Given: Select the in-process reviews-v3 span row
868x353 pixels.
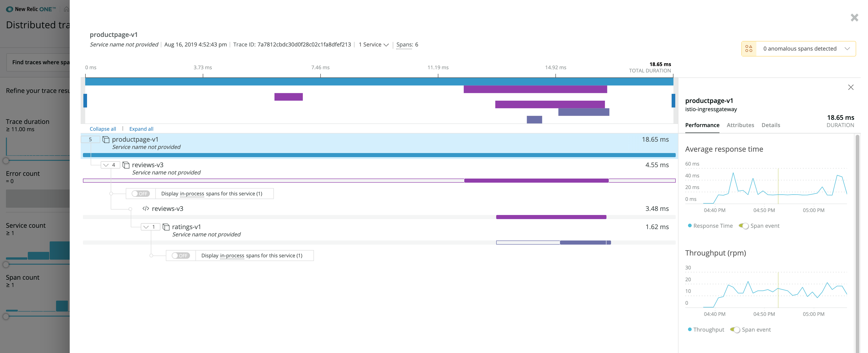Looking at the screenshot, I should [x=379, y=212].
